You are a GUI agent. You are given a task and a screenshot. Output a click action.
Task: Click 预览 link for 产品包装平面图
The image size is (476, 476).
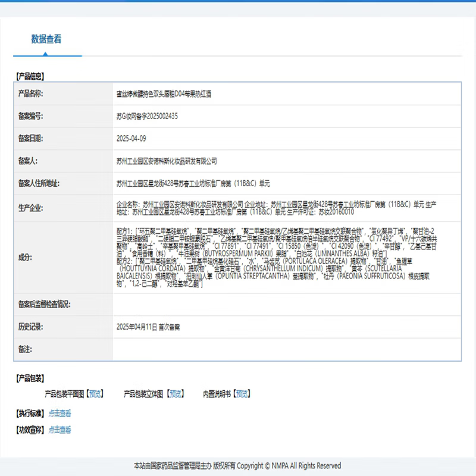95,394
